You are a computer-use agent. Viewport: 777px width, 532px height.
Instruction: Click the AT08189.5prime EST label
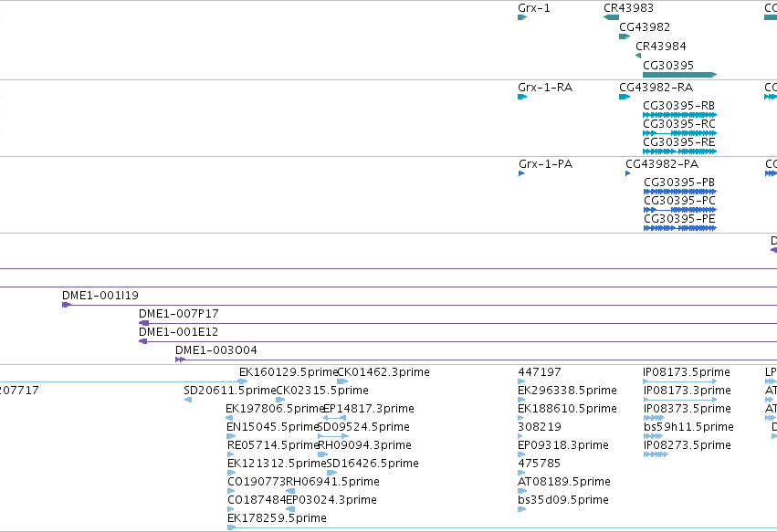(564, 482)
